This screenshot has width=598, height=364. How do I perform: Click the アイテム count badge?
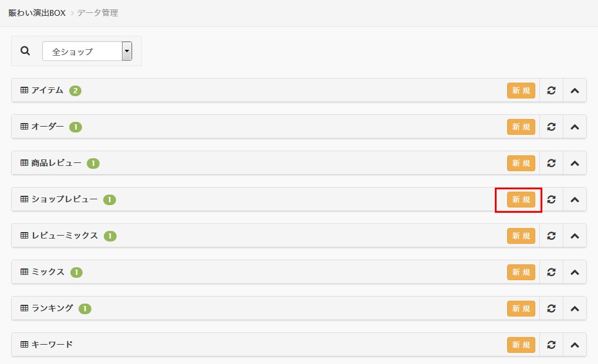click(75, 91)
